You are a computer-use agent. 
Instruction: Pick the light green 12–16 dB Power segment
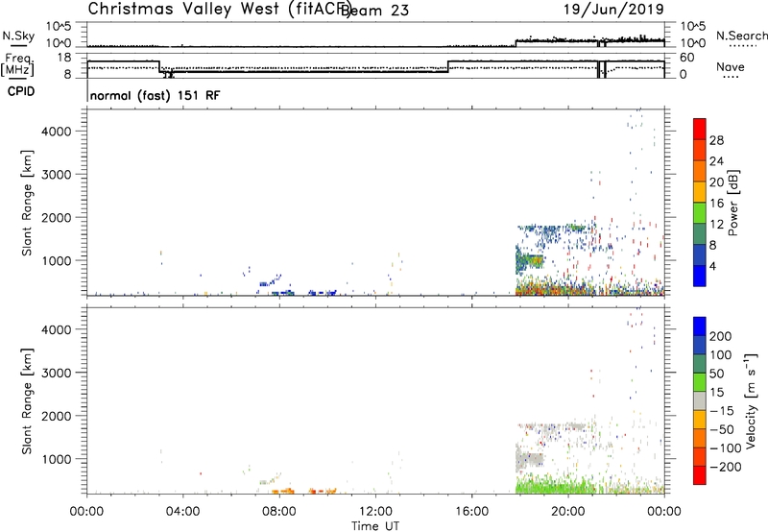coord(700,212)
